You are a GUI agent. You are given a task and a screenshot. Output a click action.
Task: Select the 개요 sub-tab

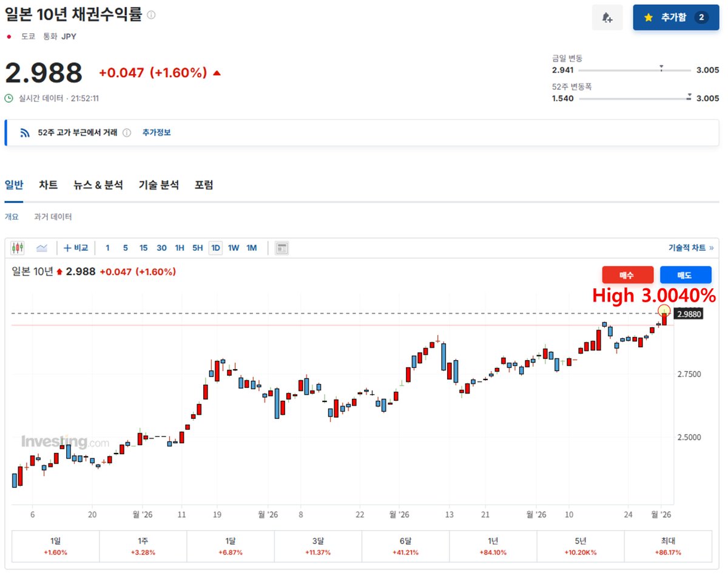click(x=12, y=217)
